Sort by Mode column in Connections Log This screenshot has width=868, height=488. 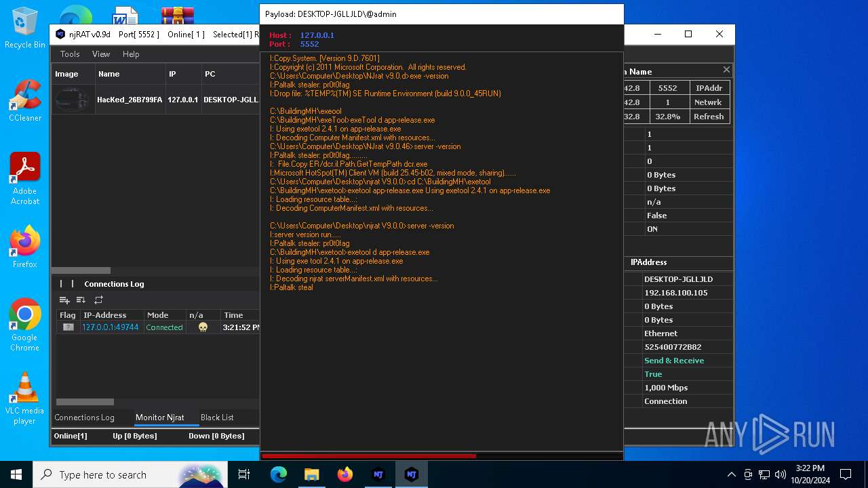point(165,315)
